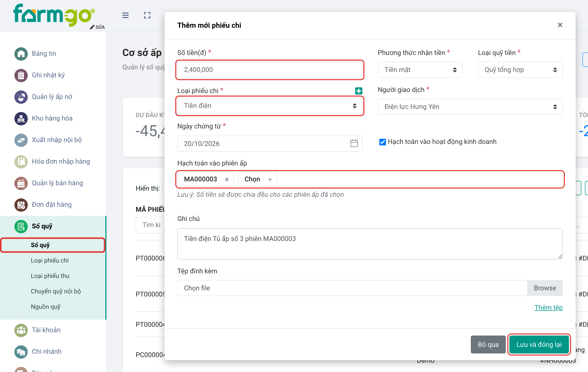Click the Thêm tệp link
The width and height of the screenshot is (588, 372).
[x=548, y=308]
